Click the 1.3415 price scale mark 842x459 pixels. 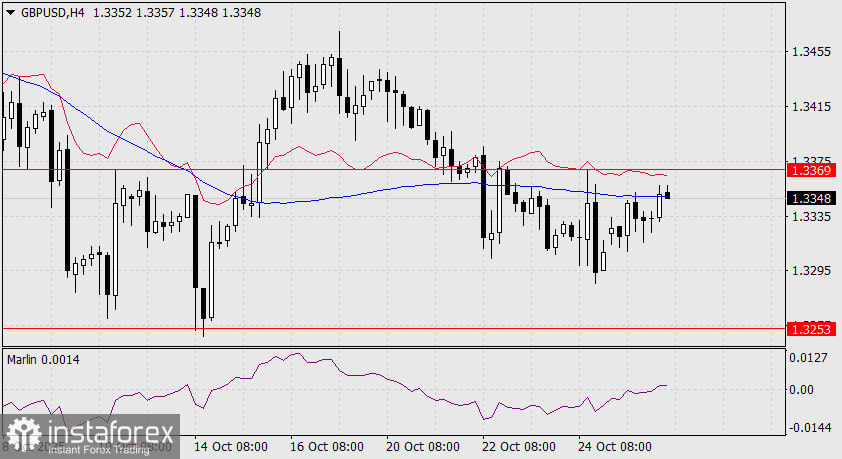pyautogui.click(x=811, y=107)
